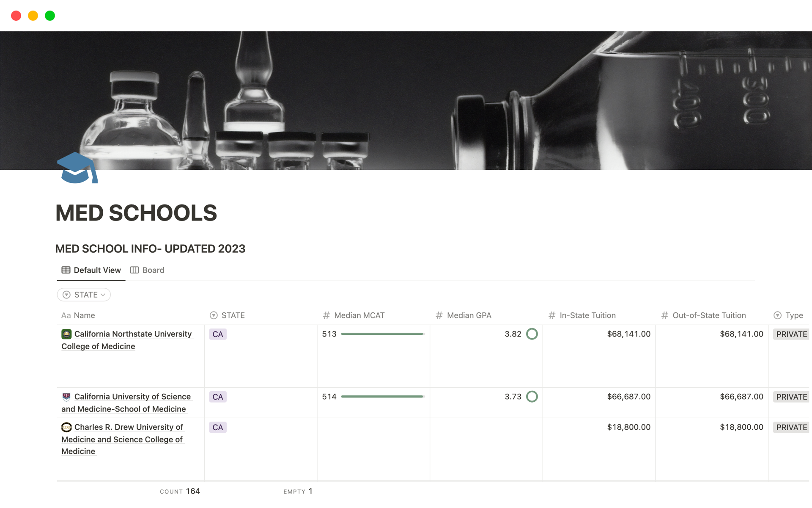The width and height of the screenshot is (812, 508).
Task: Click the California Northstate University favicon
Action: click(66, 334)
